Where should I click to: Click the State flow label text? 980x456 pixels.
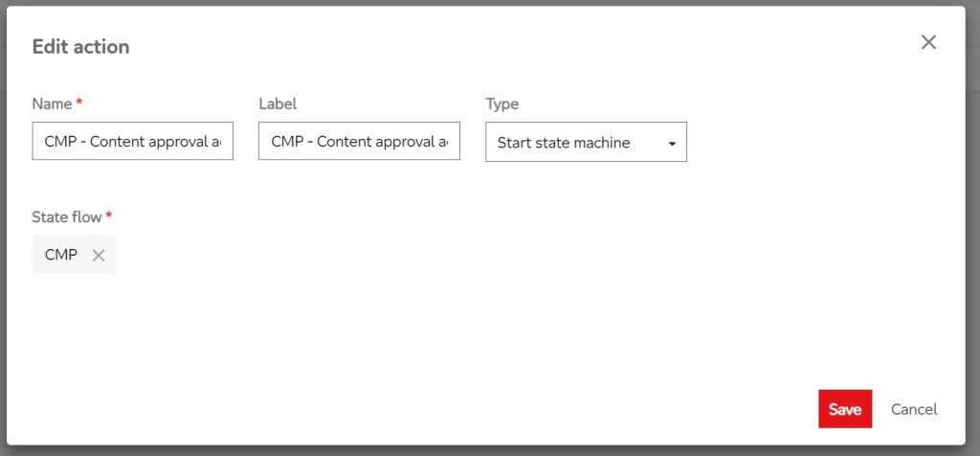[67, 217]
